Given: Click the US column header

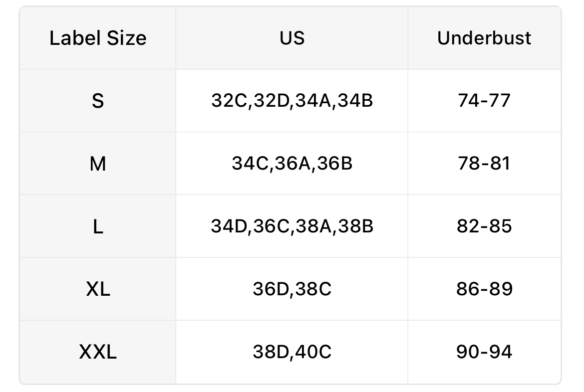Looking at the screenshot, I should 292,38.
